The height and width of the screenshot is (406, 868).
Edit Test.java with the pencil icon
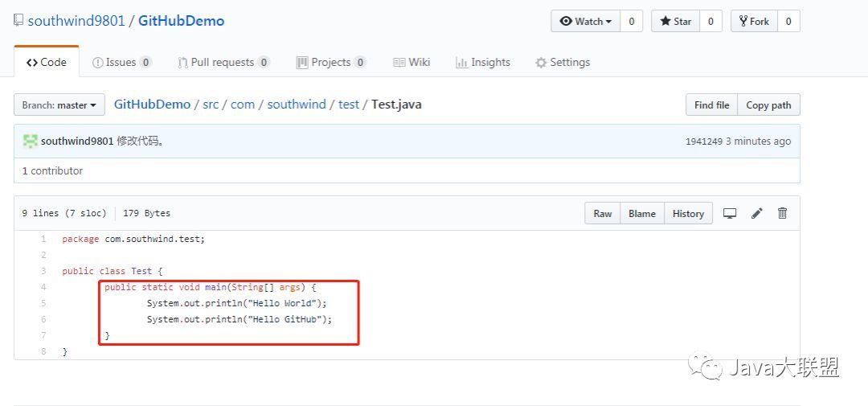click(757, 213)
